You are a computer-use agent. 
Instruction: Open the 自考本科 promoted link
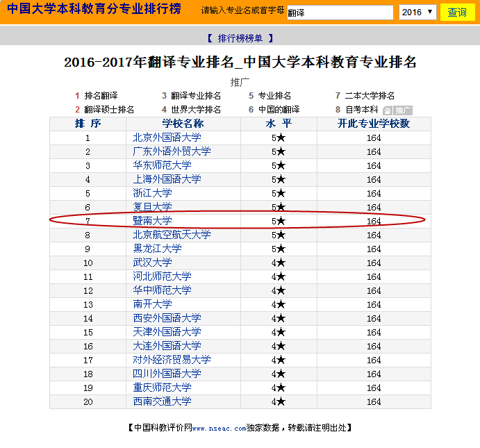click(361, 110)
